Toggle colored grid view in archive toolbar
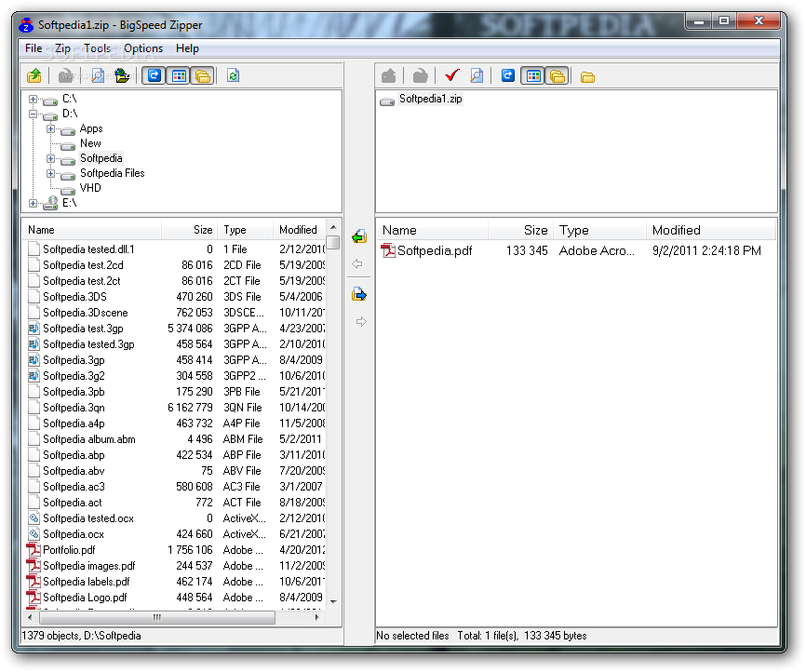This screenshot has height=672, width=806. pyautogui.click(x=533, y=76)
